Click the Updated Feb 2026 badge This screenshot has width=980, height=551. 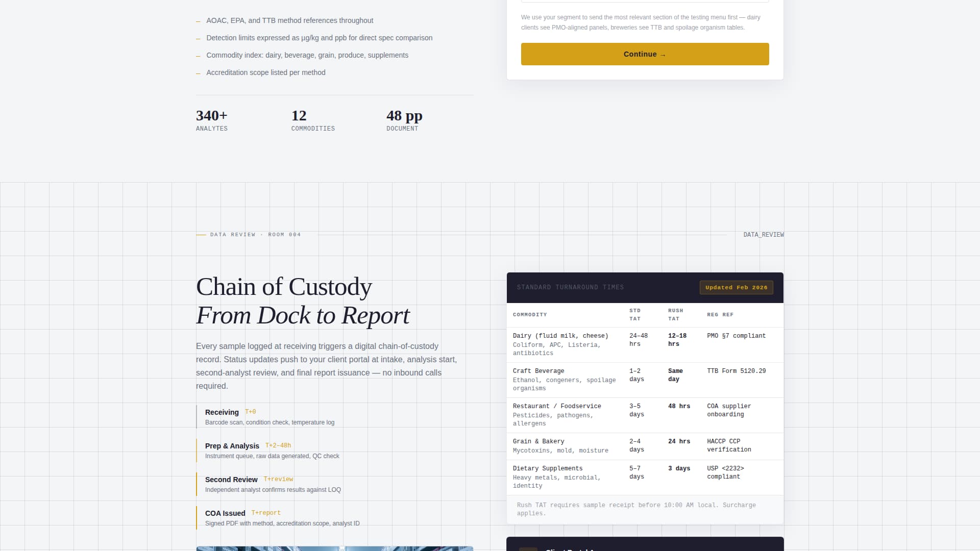tap(736, 287)
